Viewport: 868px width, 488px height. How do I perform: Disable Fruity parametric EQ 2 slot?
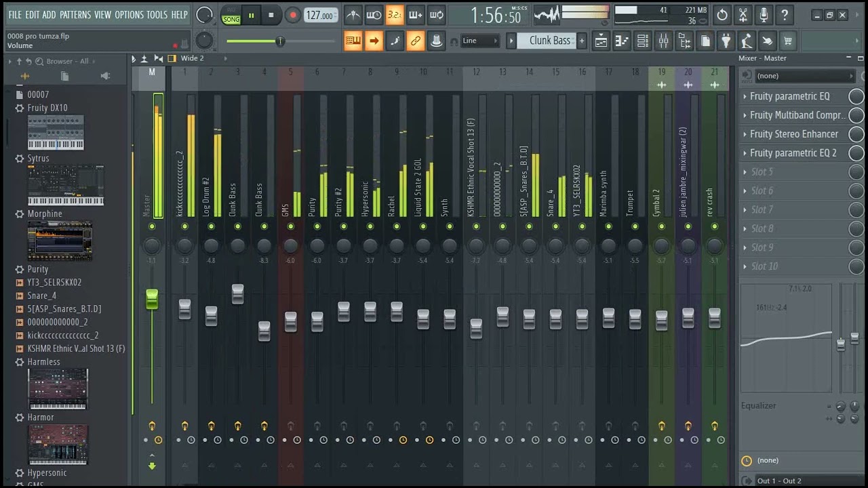pos(856,153)
